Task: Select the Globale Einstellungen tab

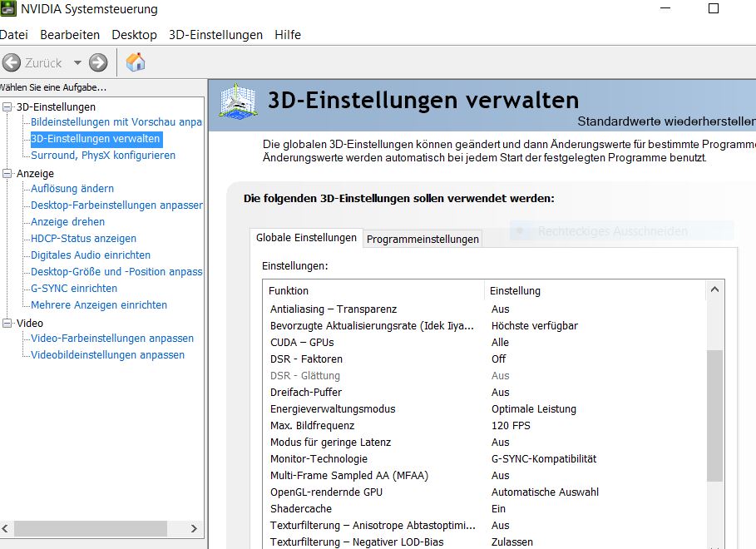Action: (x=306, y=238)
